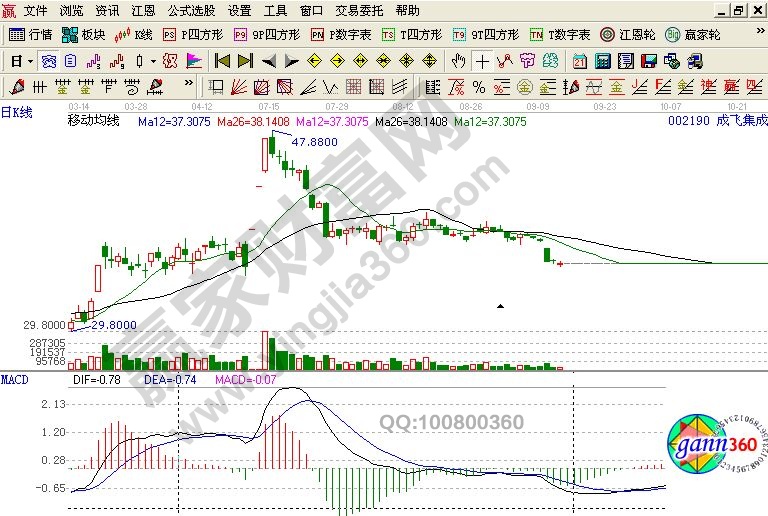The height and width of the screenshot is (516, 768).
Task: Open the 交易委托 menu
Action: click(358, 11)
